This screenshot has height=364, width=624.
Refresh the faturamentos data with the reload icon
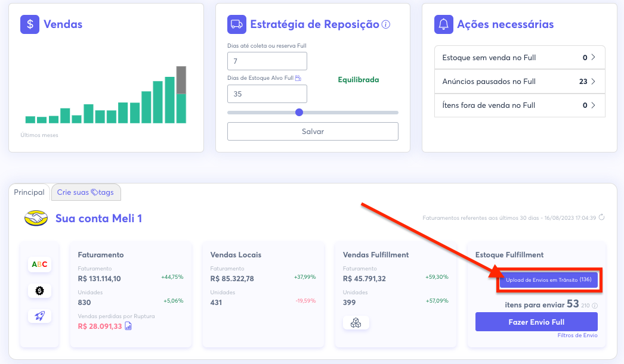602,217
